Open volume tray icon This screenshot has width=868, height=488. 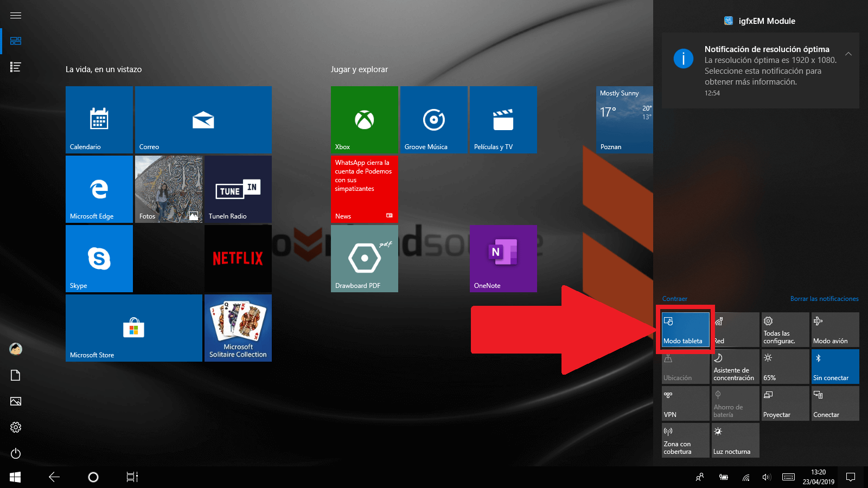766,477
